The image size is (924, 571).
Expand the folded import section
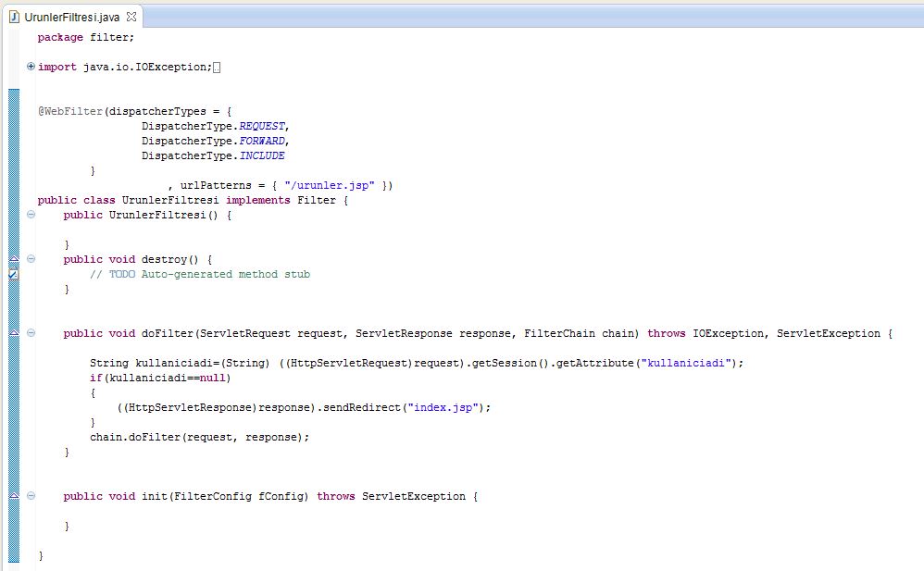[31, 67]
